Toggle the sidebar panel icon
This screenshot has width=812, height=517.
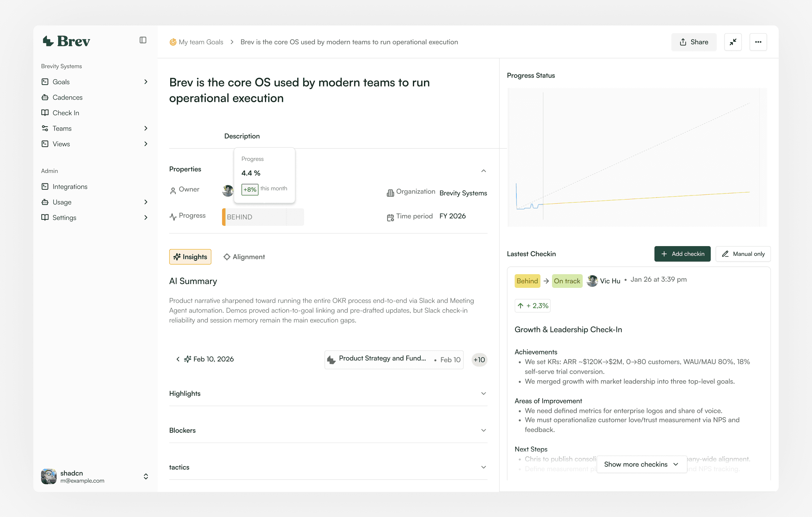pos(143,40)
